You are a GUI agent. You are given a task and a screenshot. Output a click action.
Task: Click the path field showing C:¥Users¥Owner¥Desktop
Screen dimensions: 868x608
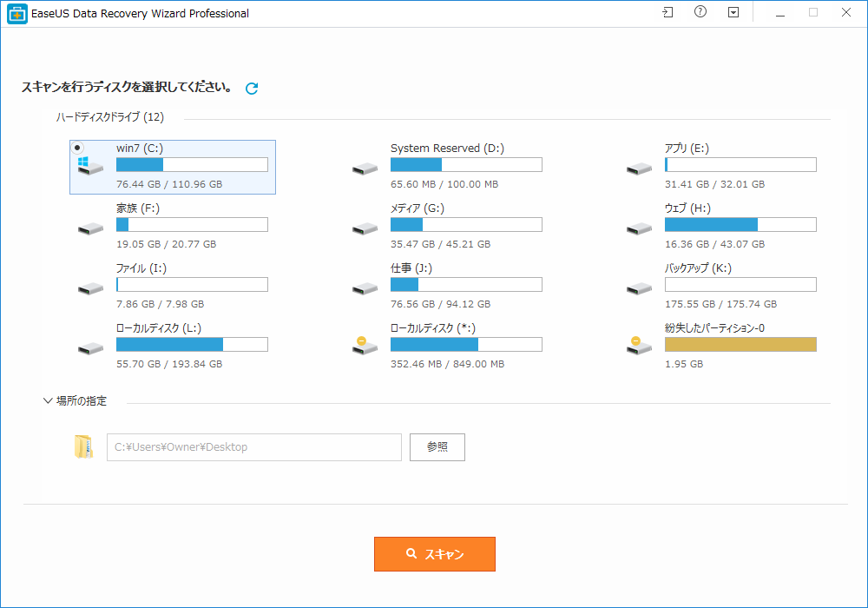254,447
